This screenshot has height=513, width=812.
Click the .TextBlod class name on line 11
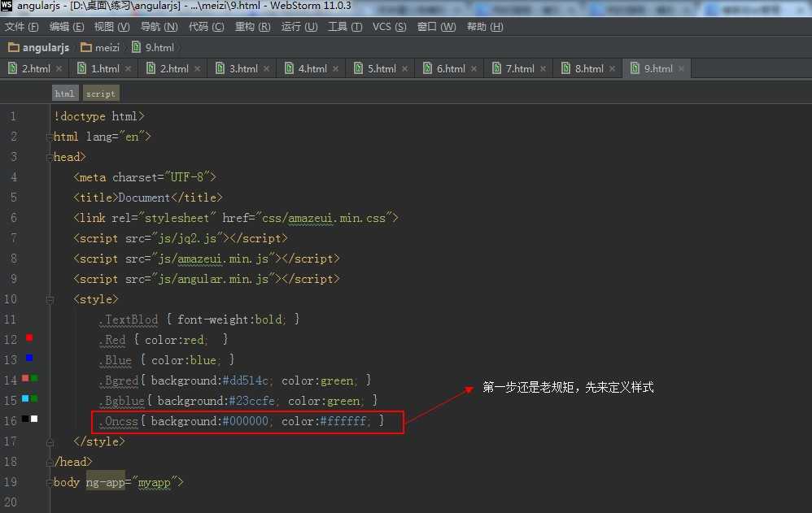[129, 320]
